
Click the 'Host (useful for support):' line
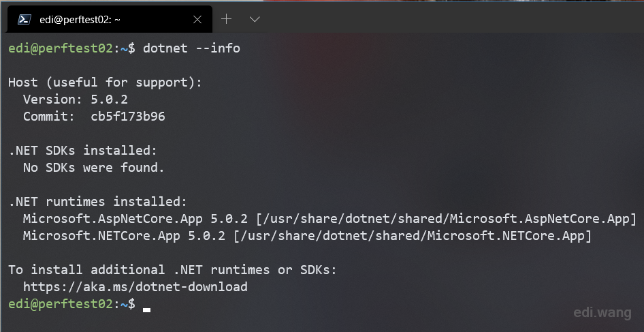tap(105, 82)
